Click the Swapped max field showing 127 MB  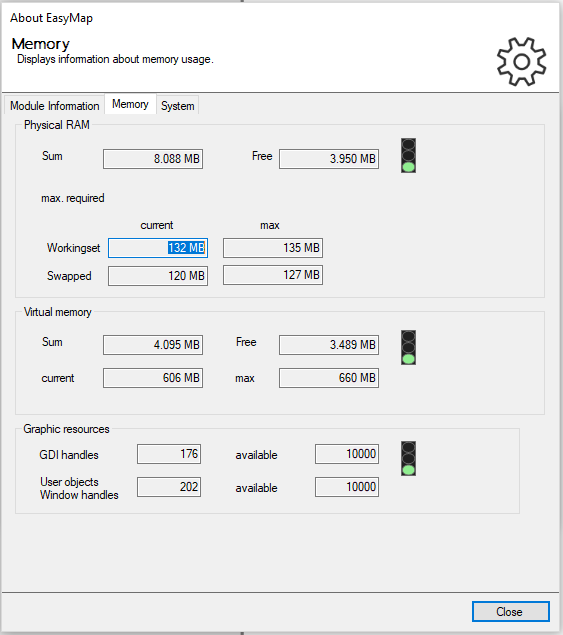tap(273, 275)
